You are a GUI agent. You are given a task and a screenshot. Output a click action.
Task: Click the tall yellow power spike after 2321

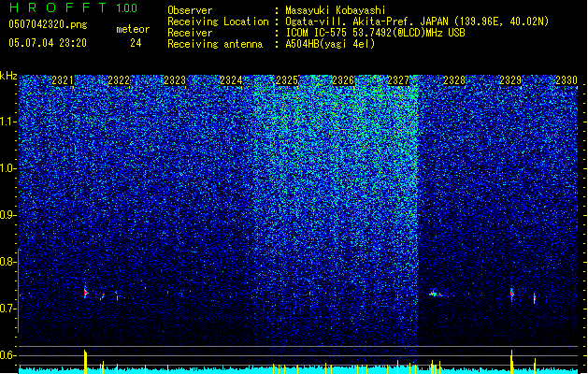85,362
